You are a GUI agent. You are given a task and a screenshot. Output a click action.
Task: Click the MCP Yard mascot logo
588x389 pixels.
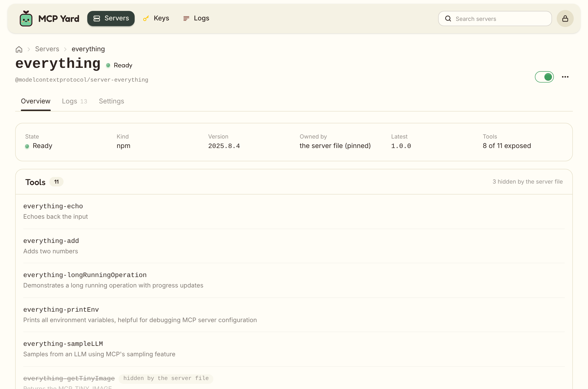click(x=26, y=18)
